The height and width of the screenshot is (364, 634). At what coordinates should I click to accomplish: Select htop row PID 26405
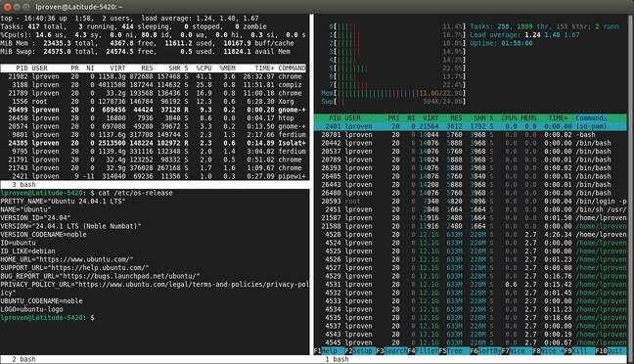tap(471, 176)
